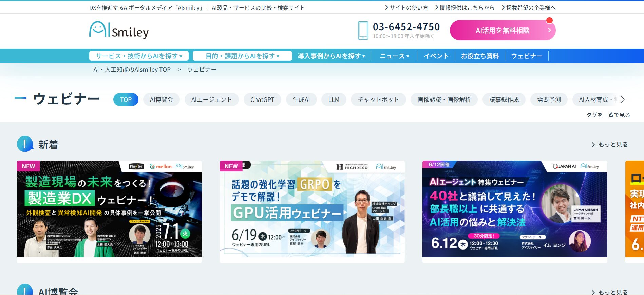Click the タグを一覧で見る link
Image resolution: width=644 pixels, height=295 pixels.
coord(608,115)
